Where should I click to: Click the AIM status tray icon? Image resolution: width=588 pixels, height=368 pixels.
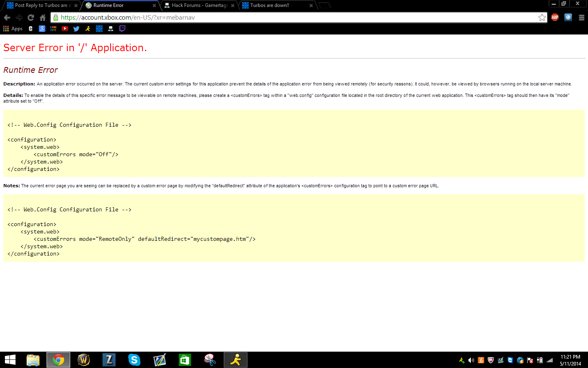pyautogui.click(x=461, y=360)
